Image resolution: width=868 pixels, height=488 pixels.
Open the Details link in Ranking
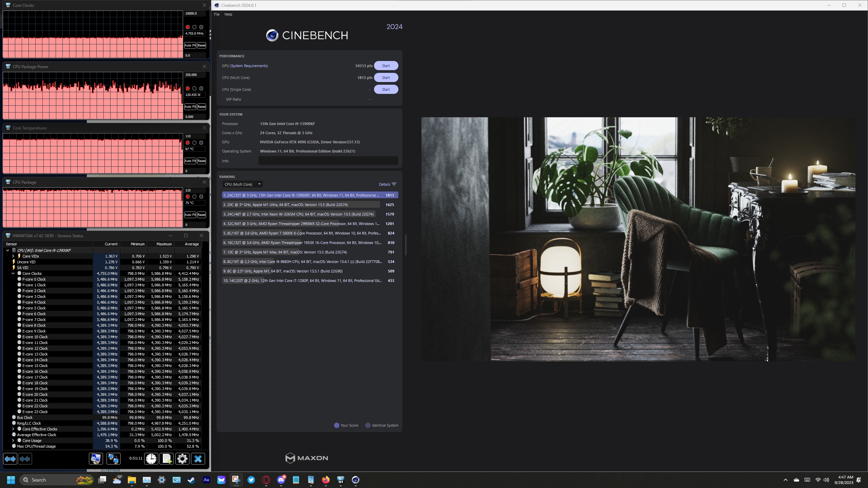point(388,184)
